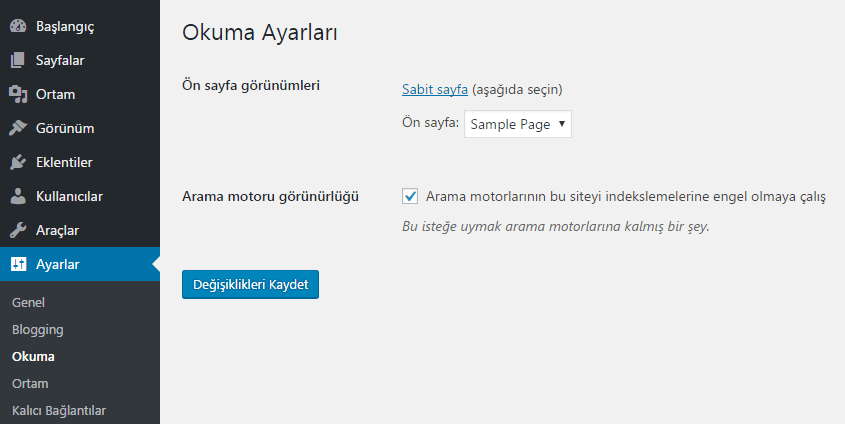Uncheck the search engine indexing checkbox

410,196
